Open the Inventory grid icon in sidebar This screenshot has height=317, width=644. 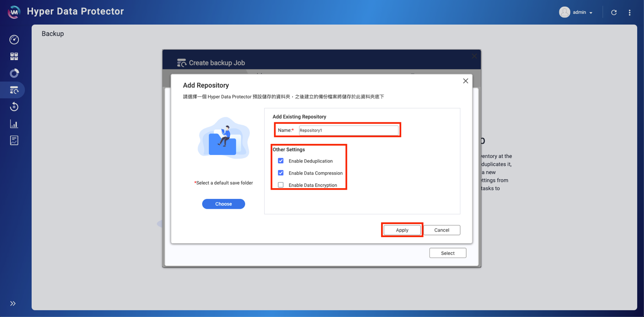[14, 56]
